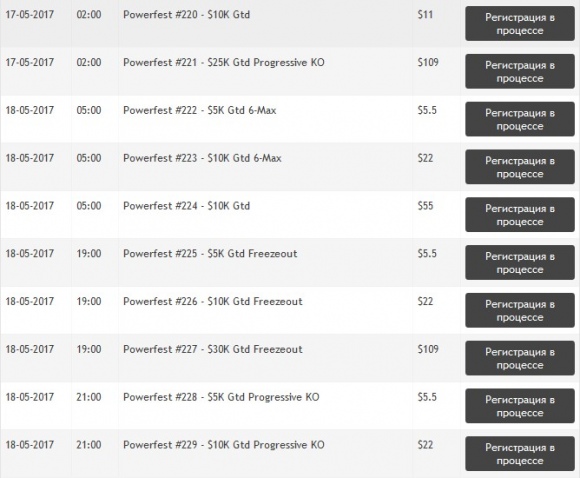
Task: Select Powerfest #222 - $5K Gtd 6-Max title
Action: (200, 110)
